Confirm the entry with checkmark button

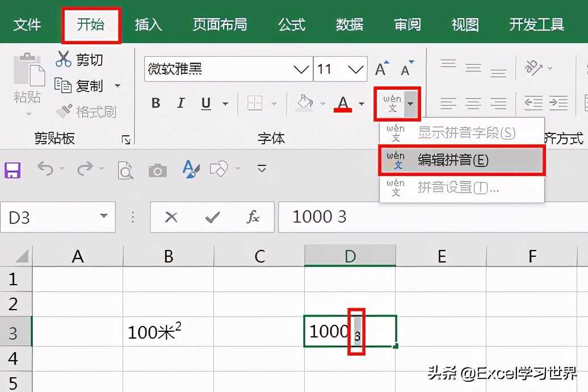pyautogui.click(x=212, y=217)
